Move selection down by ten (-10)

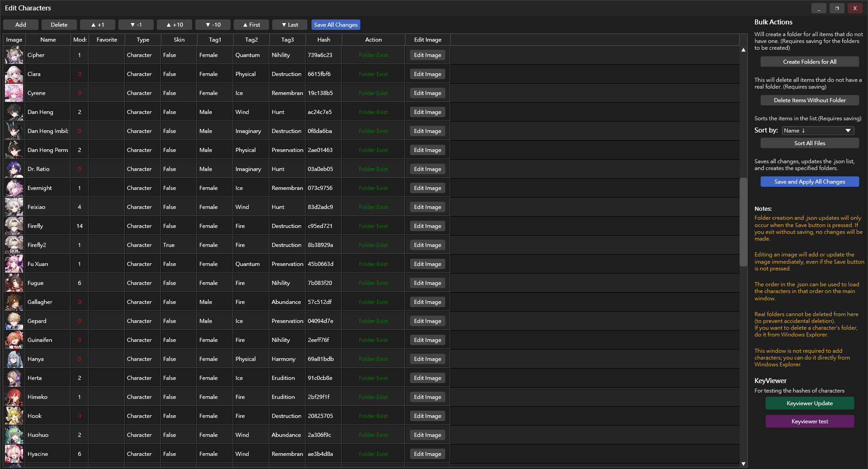(213, 25)
